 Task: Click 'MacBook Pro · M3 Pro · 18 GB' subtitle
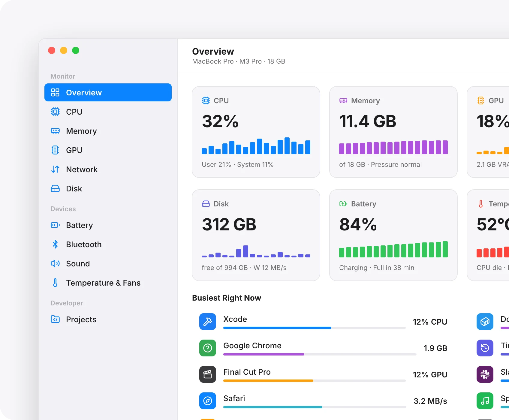click(239, 61)
